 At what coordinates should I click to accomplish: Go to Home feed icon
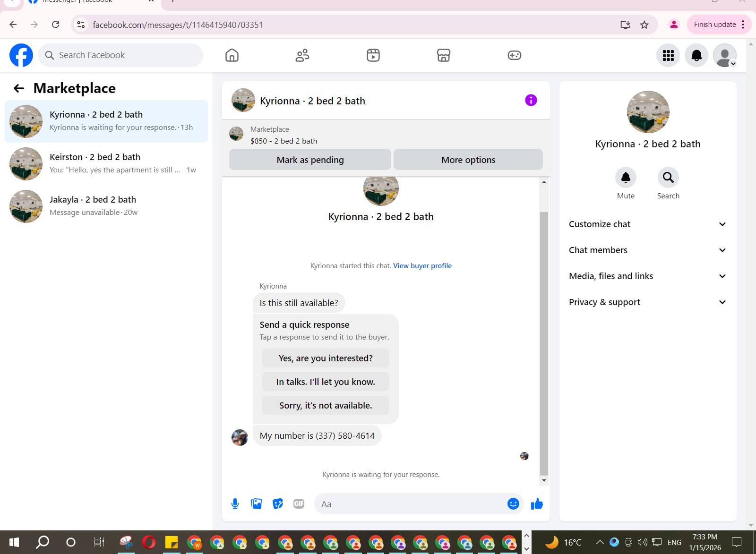point(232,55)
